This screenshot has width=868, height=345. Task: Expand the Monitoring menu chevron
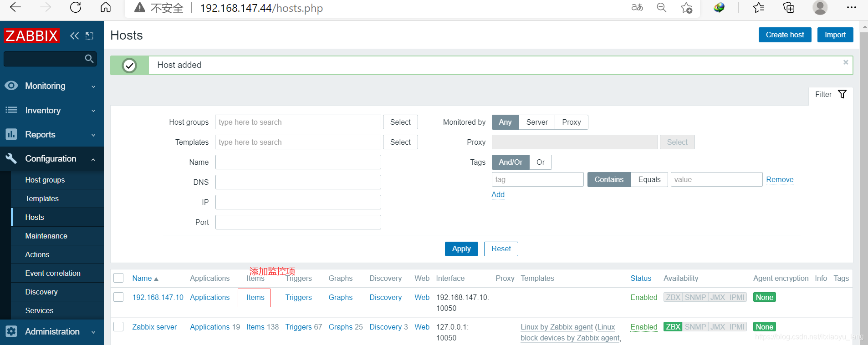pyautogui.click(x=93, y=86)
